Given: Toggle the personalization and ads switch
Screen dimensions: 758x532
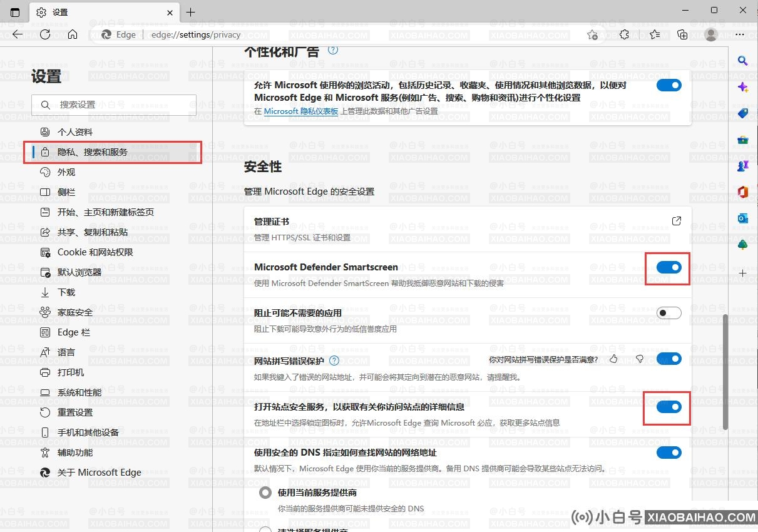Looking at the screenshot, I should point(668,85).
